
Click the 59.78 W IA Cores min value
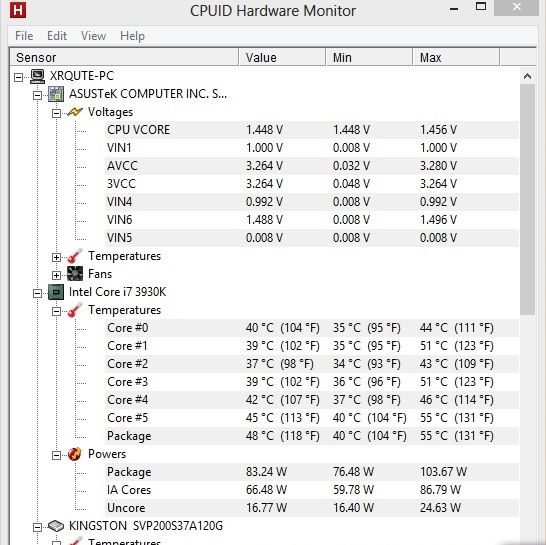point(353,490)
